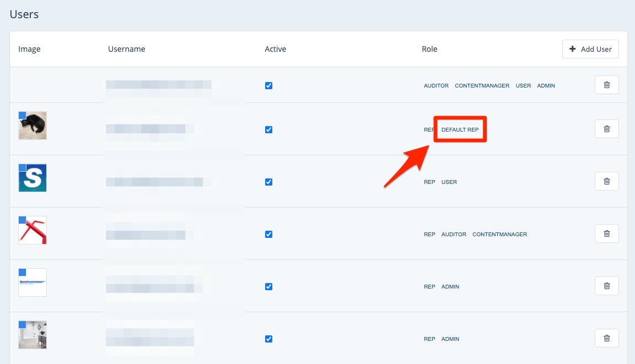
Task: Click the Active column header
Action: (275, 49)
